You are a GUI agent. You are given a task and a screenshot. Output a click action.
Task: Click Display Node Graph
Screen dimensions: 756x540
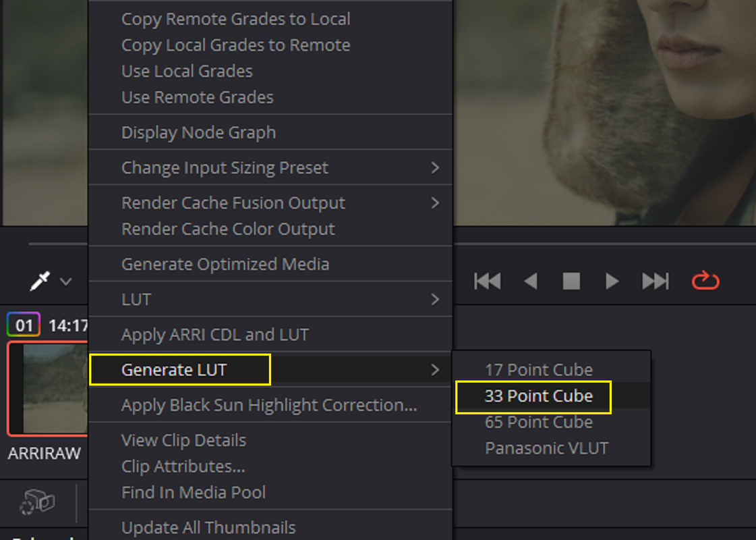coord(270,132)
